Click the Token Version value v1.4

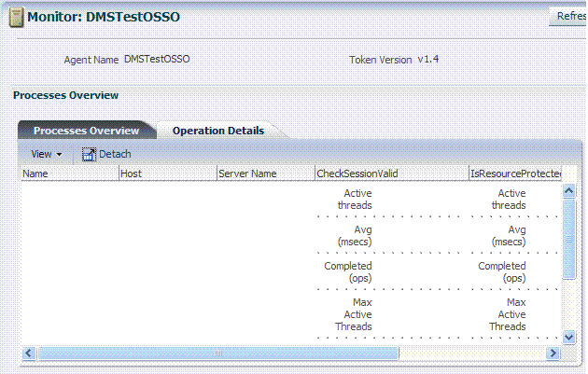click(x=427, y=59)
